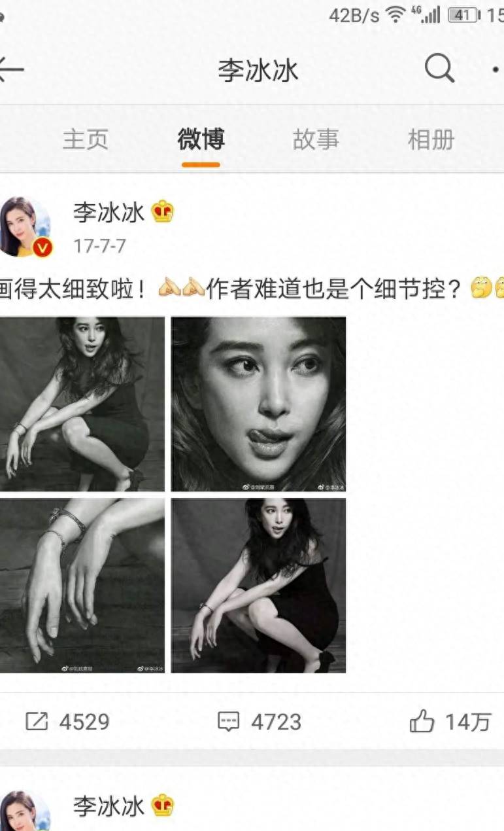504x831 pixels.
Task: View the hands close-up photo thumbnail
Action: [82, 586]
